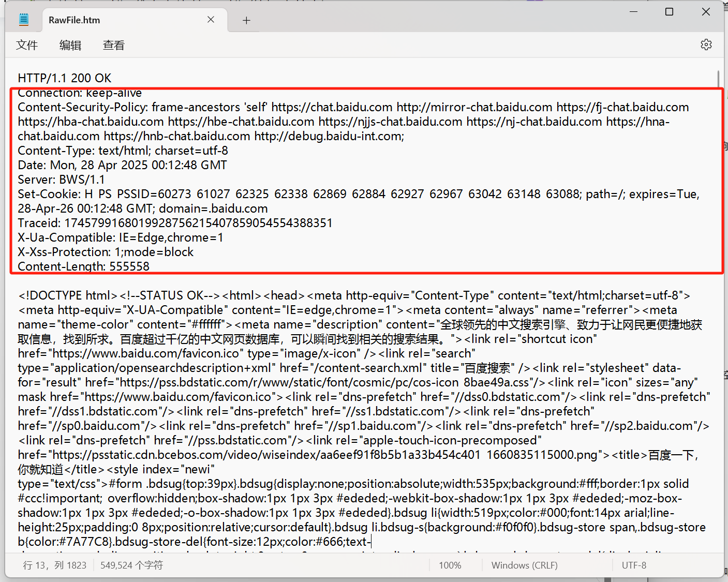Click the Connection: keep-alive line
The width and height of the screenshot is (728, 582).
coord(80,93)
